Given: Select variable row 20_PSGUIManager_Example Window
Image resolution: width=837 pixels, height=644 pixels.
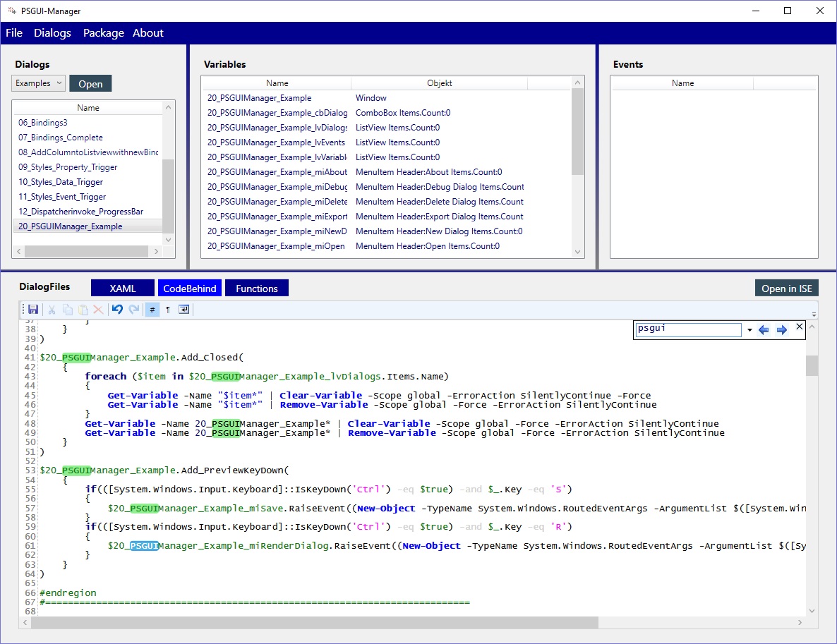Looking at the screenshot, I should [x=387, y=98].
